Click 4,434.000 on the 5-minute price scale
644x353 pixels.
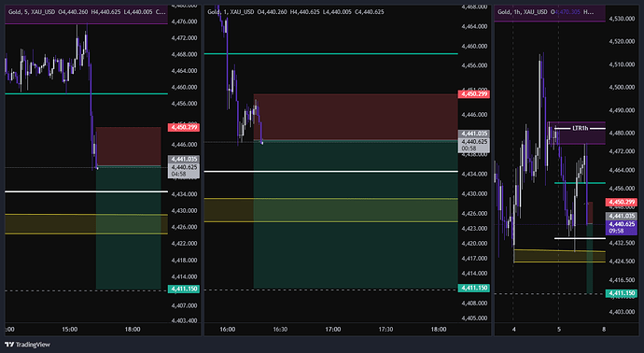point(184,194)
